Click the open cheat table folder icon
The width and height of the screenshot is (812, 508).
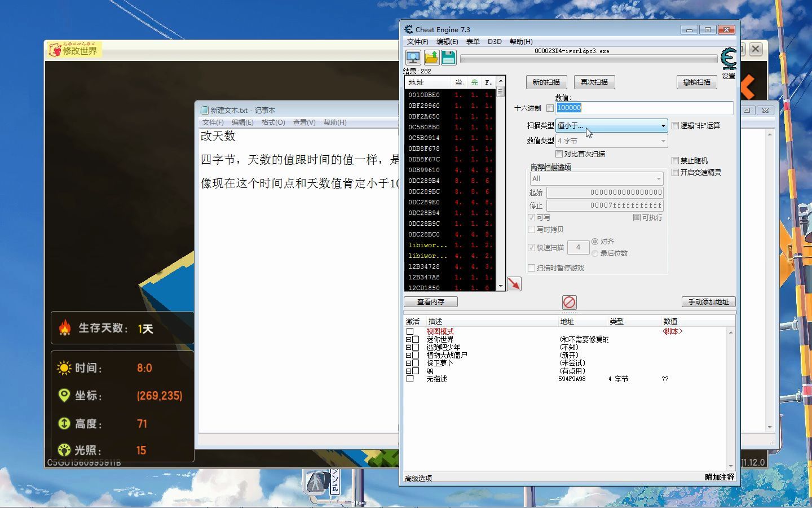(x=431, y=57)
